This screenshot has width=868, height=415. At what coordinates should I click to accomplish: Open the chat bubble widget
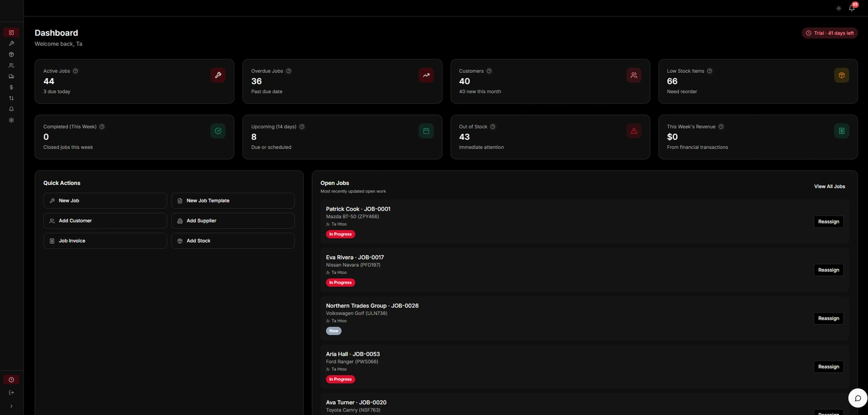point(858,398)
